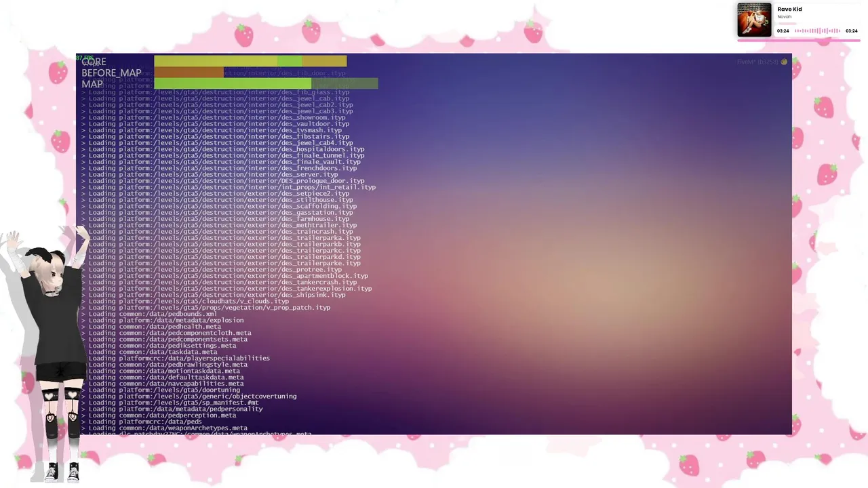
Task: Click the BEFORE_MAP loading progress bar
Action: (189, 73)
